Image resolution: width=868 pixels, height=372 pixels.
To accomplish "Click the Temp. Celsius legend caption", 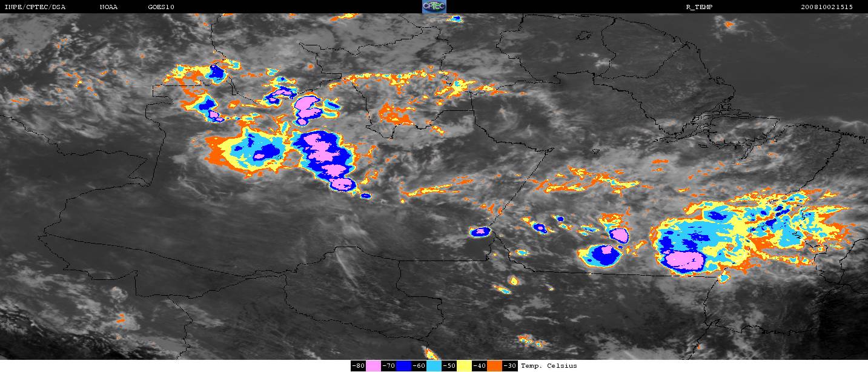I will [549, 366].
